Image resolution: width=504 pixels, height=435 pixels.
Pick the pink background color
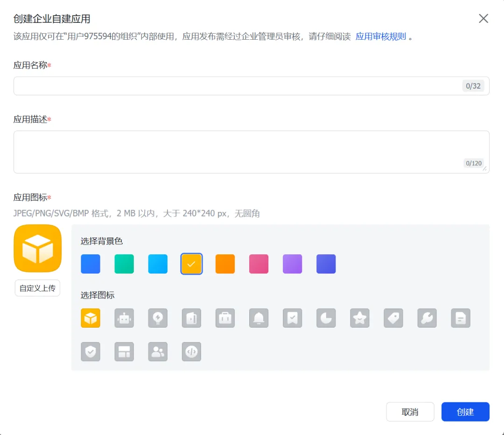click(x=259, y=264)
